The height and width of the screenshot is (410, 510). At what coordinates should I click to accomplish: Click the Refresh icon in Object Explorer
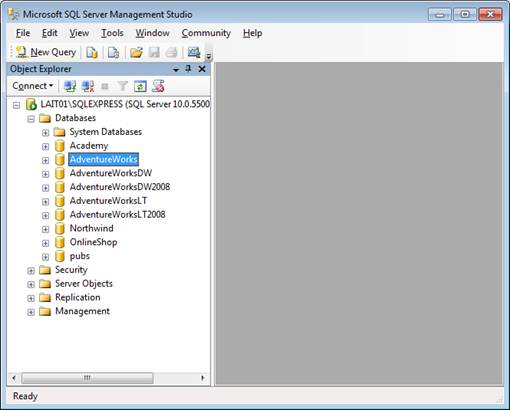pos(140,86)
